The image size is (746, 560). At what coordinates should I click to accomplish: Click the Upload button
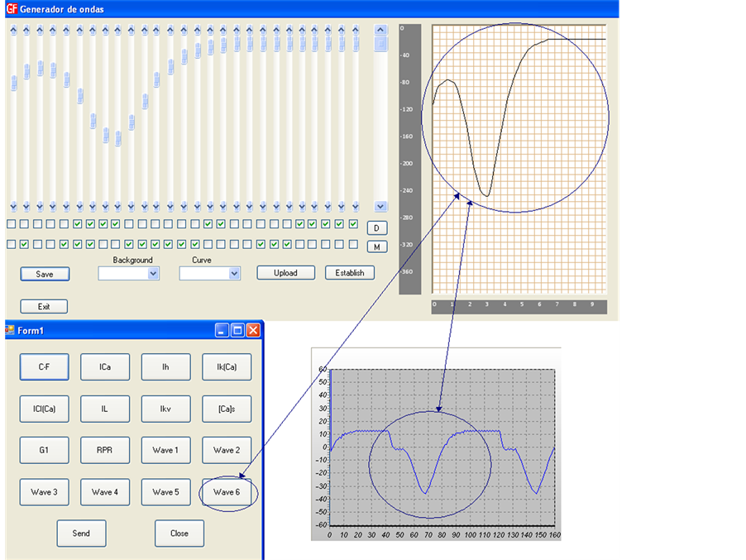coord(285,273)
